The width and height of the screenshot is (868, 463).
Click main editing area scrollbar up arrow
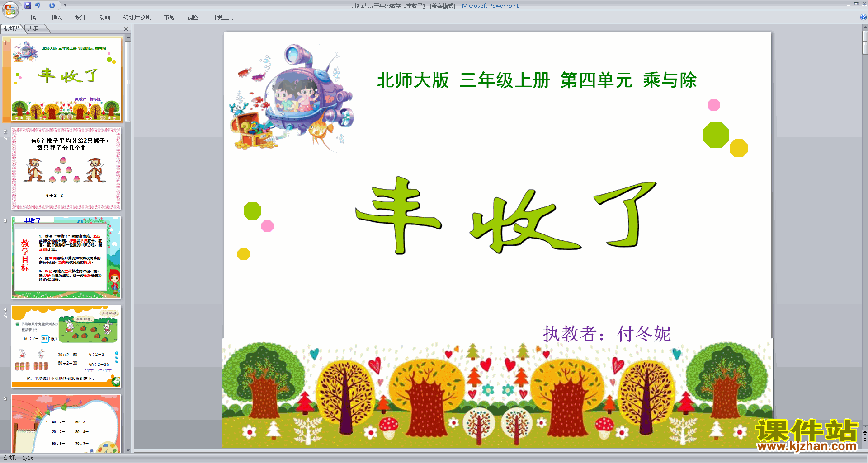click(x=865, y=27)
